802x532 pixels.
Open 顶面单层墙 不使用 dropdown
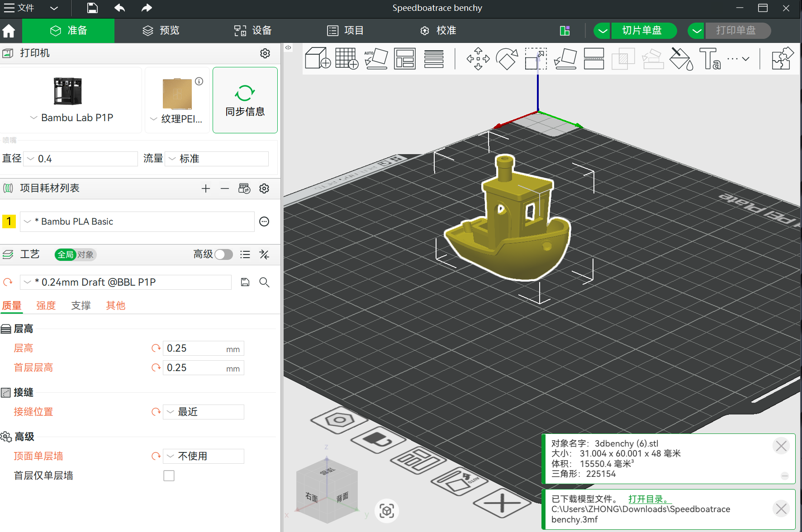point(204,456)
